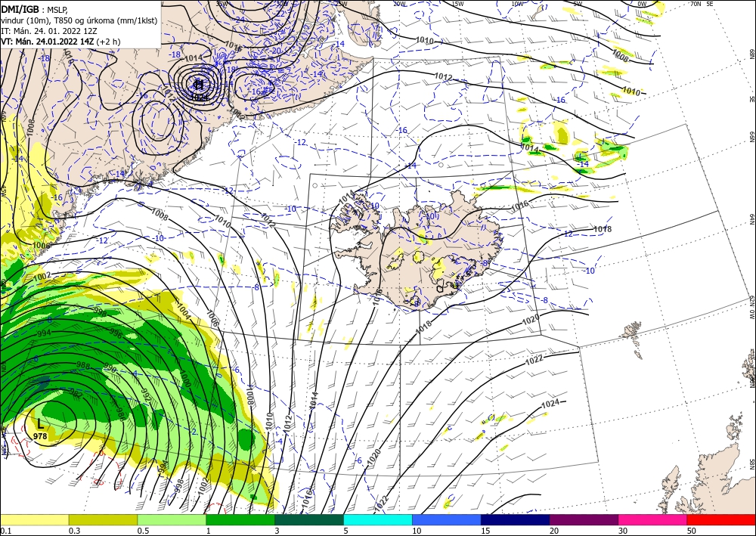Click the 20W longitude label

pyautogui.click(x=399, y=4)
